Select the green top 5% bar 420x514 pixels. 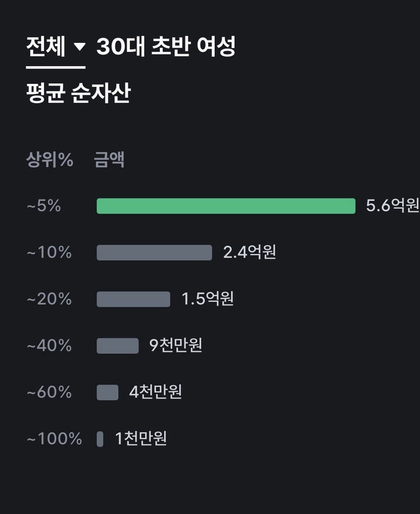(226, 206)
